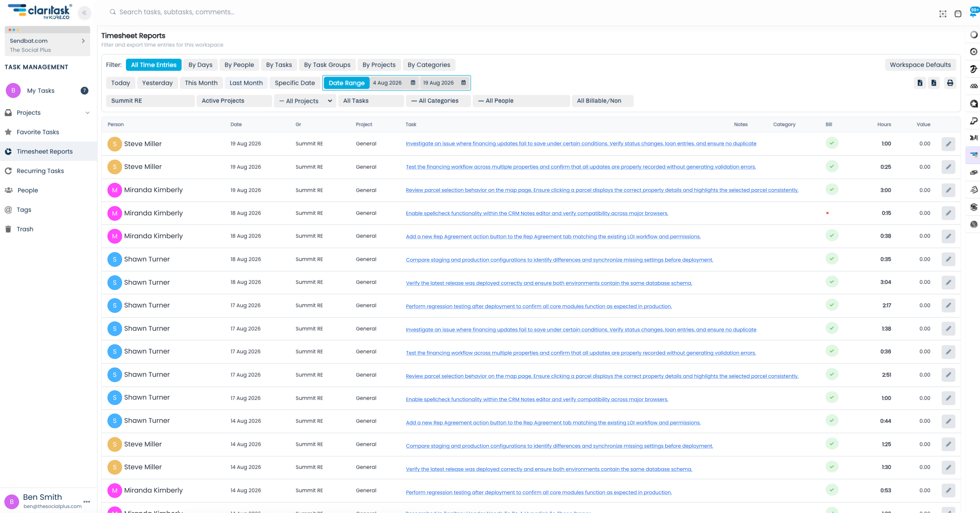
Task: Open the All People filter dropdown
Action: pyautogui.click(x=521, y=101)
